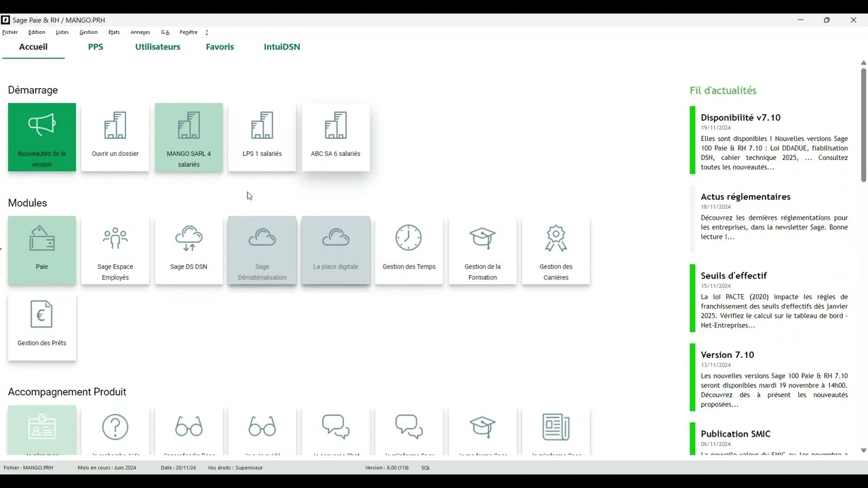Click the news feed scrollbar up arrow
The width and height of the screenshot is (868, 488).
[x=863, y=63]
